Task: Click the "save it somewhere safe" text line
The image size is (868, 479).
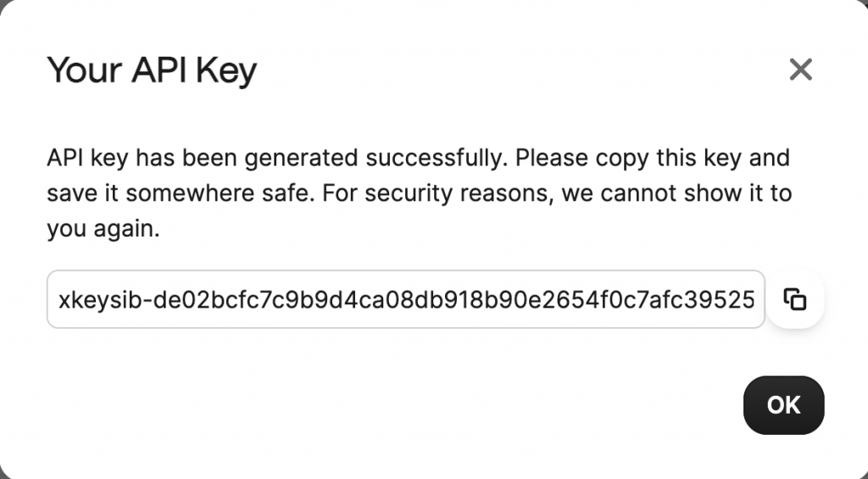Action: (x=181, y=194)
